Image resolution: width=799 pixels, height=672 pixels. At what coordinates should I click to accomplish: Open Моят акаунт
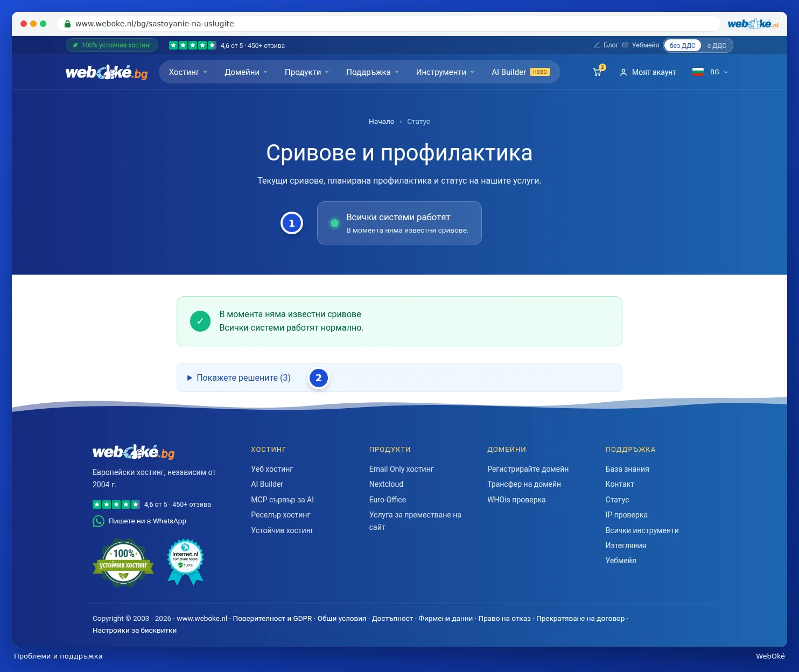[648, 72]
